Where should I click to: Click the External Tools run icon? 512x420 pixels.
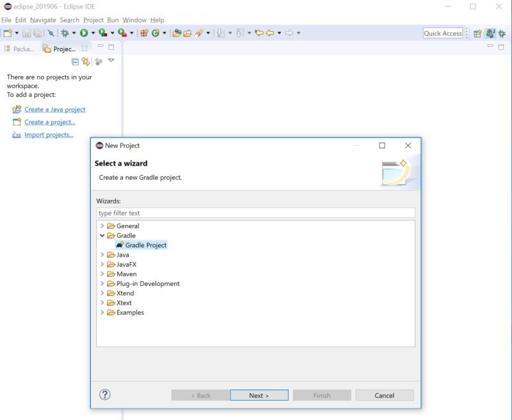(122, 33)
